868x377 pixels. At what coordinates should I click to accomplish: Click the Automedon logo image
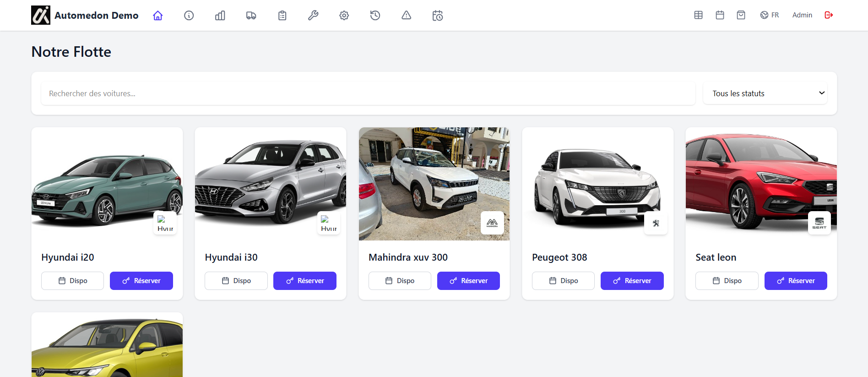pos(41,15)
